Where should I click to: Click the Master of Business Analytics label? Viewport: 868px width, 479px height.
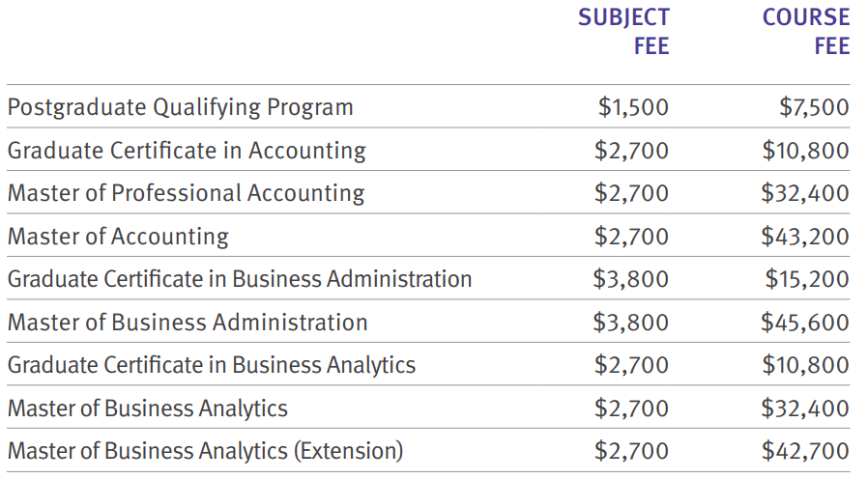click(x=148, y=409)
